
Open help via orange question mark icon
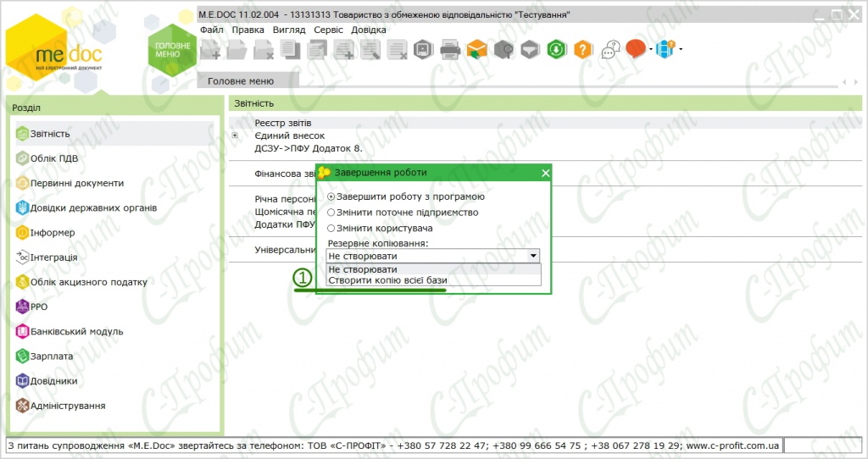(583, 50)
